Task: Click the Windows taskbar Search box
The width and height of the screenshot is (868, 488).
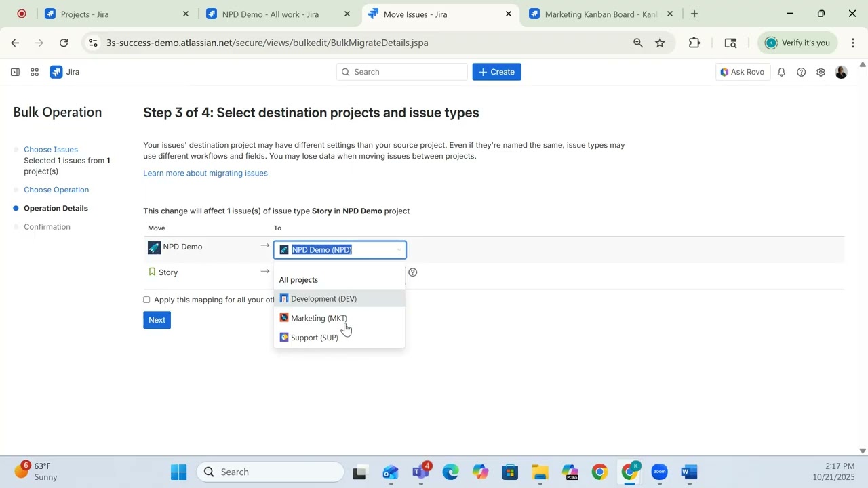Action: coord(271,472)
